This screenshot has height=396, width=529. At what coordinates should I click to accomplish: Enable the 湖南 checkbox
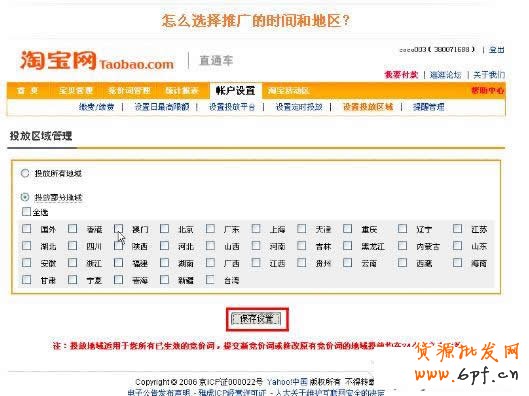pyautogui.click(x=164, y=262)
